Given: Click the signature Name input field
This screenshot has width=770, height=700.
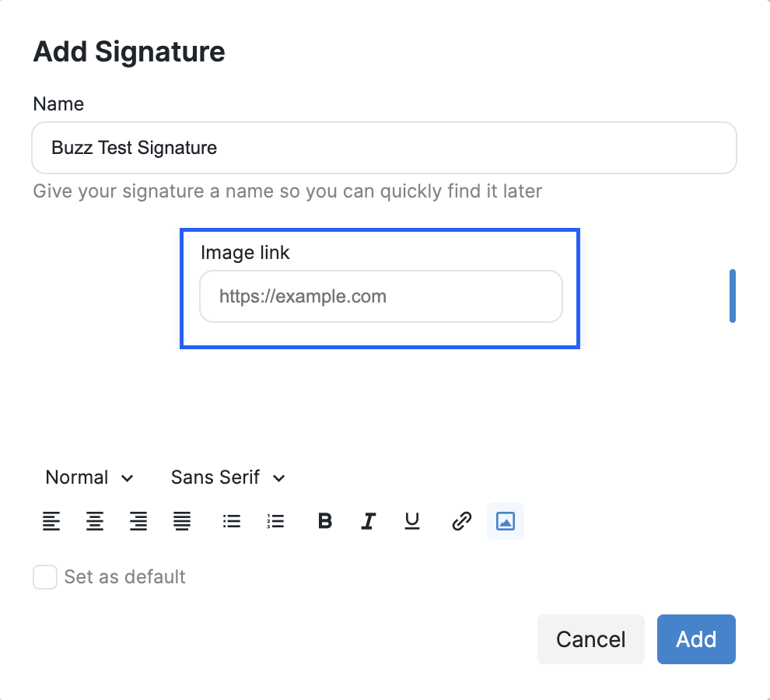Looking at the screenshot, I should (383, 148).
